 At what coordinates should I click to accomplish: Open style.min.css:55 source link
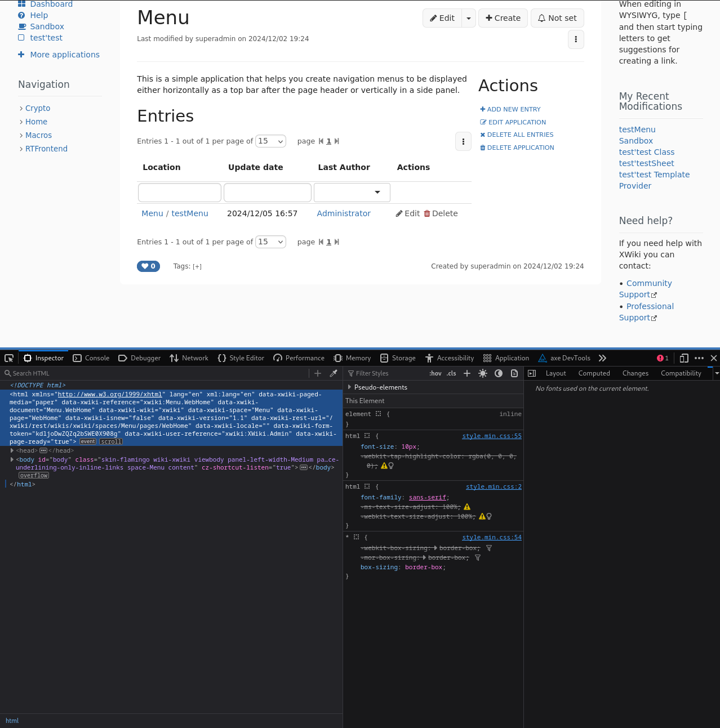click(x=492, y=436)
